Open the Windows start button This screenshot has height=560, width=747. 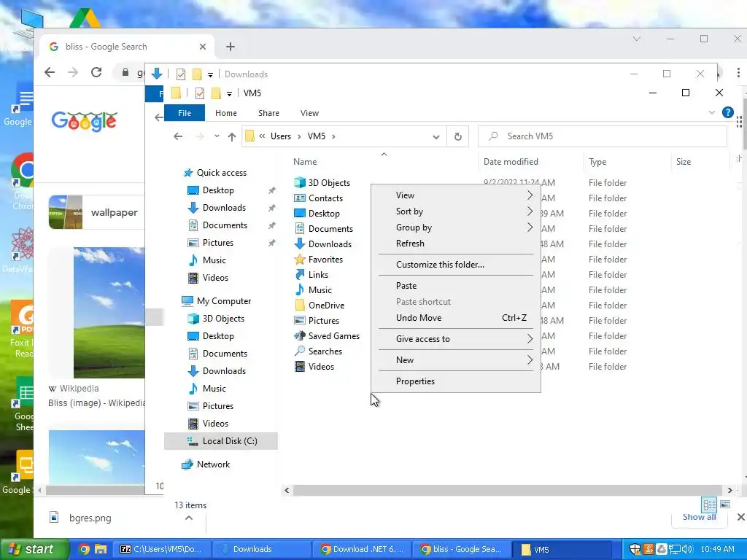[35, 549]
